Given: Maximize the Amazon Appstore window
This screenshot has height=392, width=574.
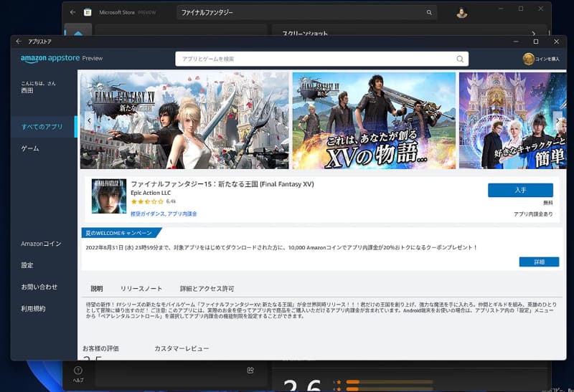Looking at the screenshot, I should 536,42.
